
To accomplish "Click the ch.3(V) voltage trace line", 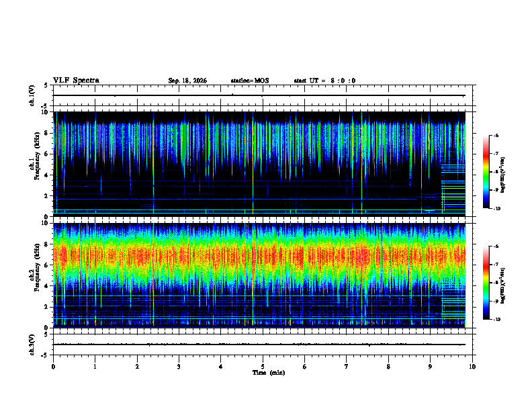I will (259, 345).
